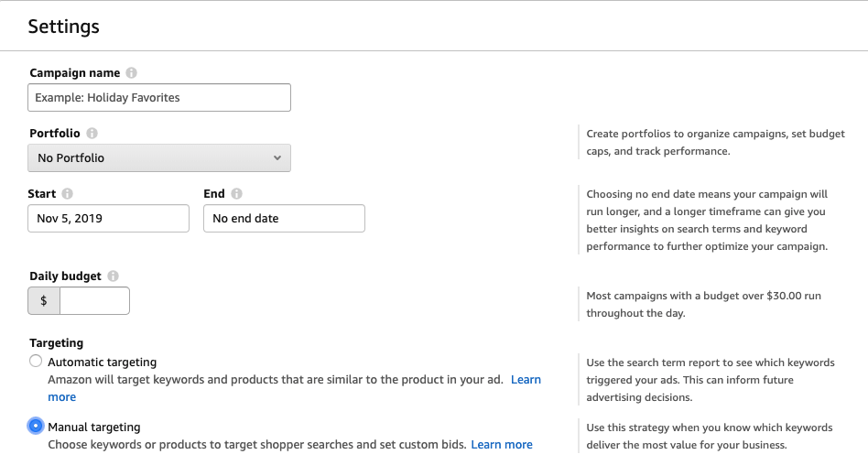Screen dimensions: 868x476
Task: Click the Manual targeting label text
Action: [x=93, y=427]
